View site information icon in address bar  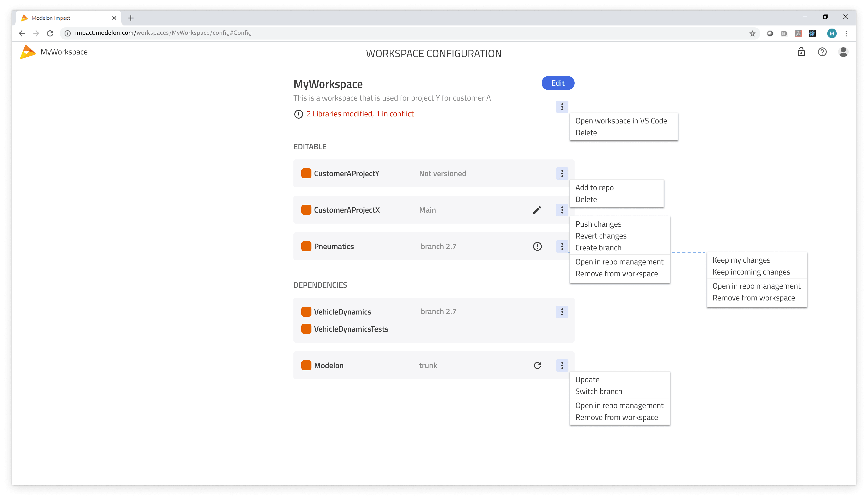(68, 33)
